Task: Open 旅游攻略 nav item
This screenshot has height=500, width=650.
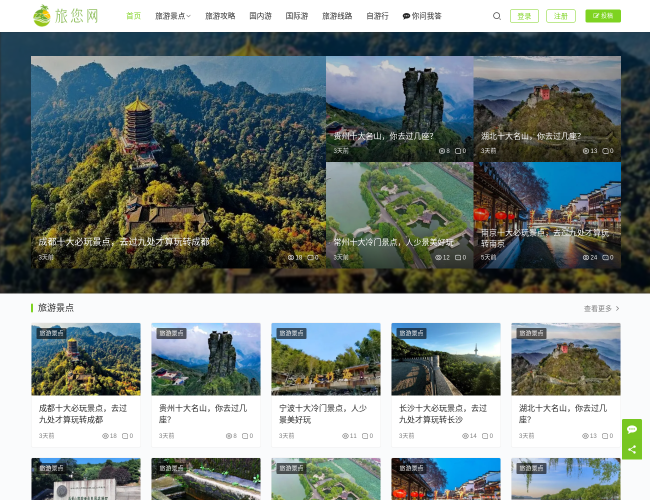Action: [x=220, y=16]
